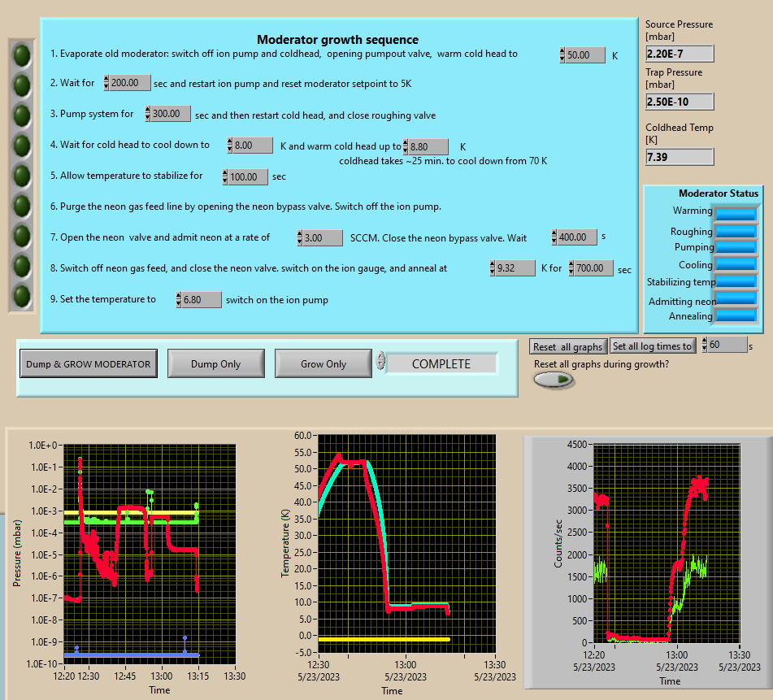Click the Source Pressure readout field
This screenshot has width=773, height=700.
pos(680,54)
